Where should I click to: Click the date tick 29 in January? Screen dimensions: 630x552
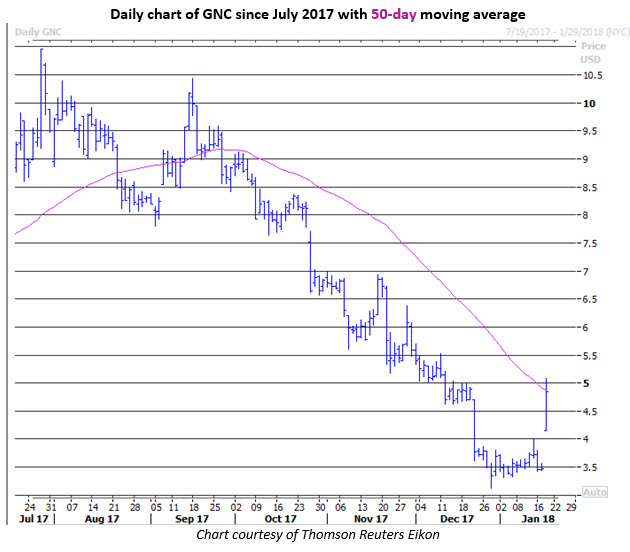pos(571,507)
